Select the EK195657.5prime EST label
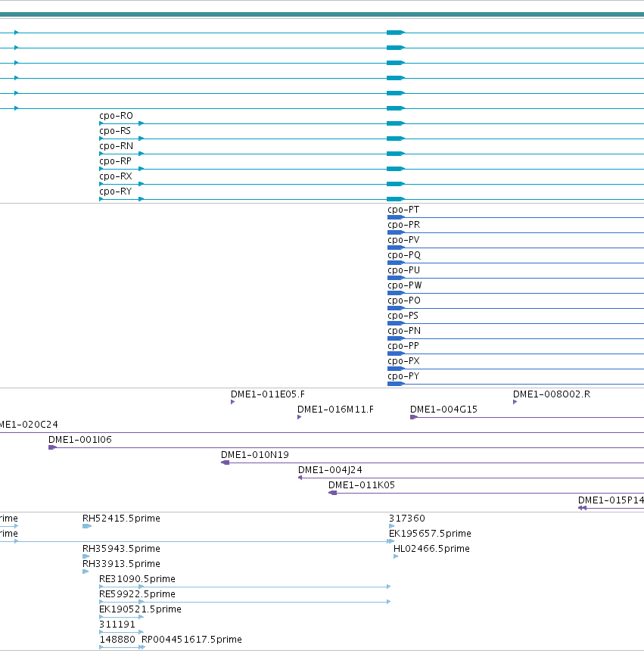This screenshot has height=651, width=644. [x=430, y=534]
